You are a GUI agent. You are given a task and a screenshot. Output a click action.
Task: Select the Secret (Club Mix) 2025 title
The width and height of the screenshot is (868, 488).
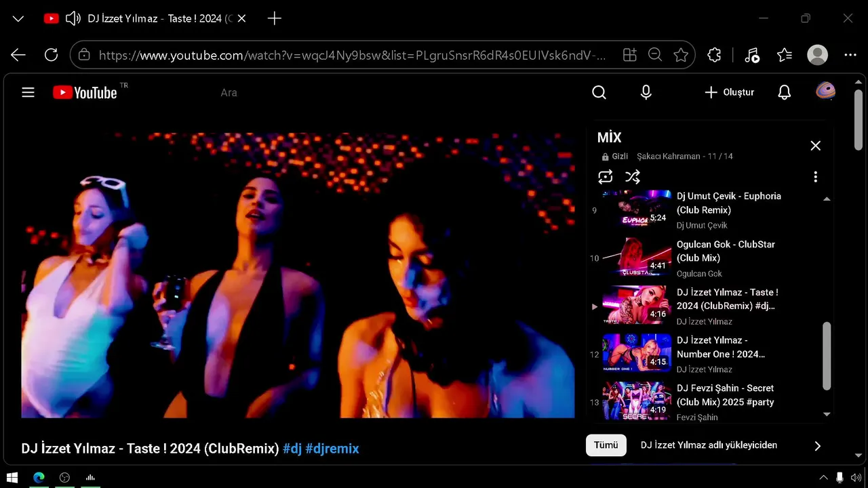(x=726, y=395)
